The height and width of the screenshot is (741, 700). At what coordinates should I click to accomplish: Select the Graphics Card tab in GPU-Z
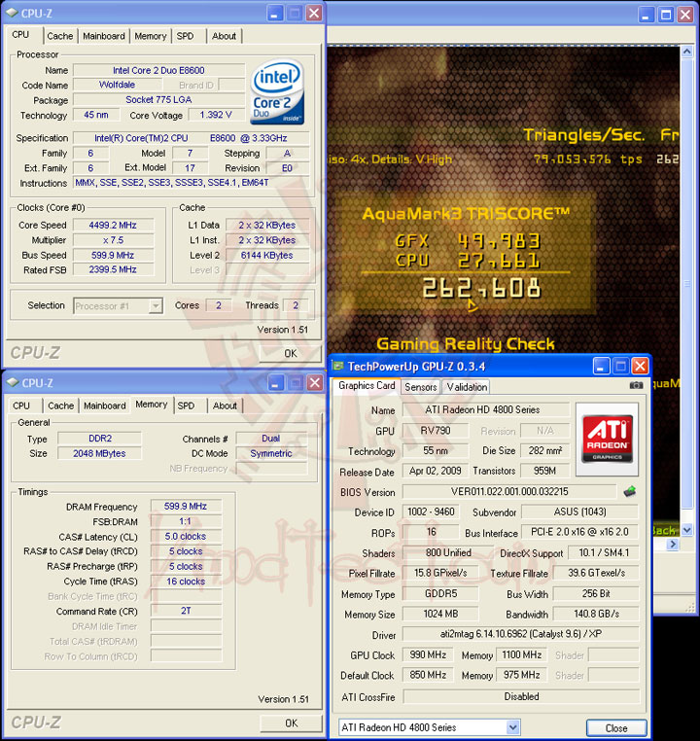click(x=367, y=386)
